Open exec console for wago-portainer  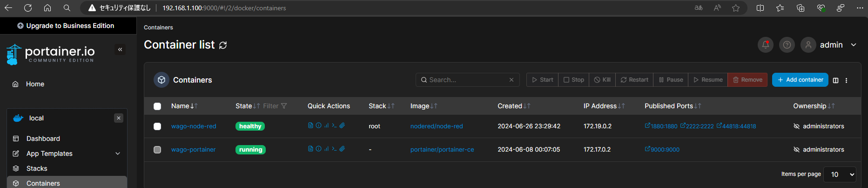[334, 149]
